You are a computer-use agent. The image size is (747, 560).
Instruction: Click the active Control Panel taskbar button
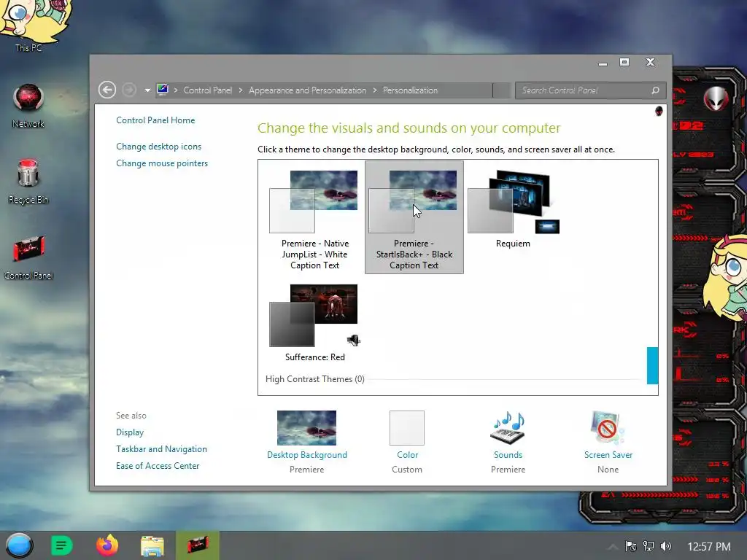pos(197,545)
